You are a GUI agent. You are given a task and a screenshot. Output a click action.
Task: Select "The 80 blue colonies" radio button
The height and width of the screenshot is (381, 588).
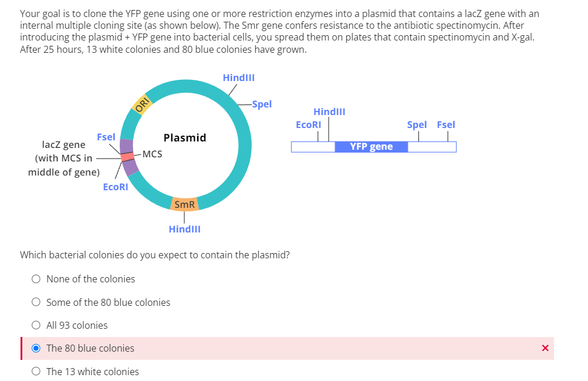pyautogui.click(x=36, y=348)
